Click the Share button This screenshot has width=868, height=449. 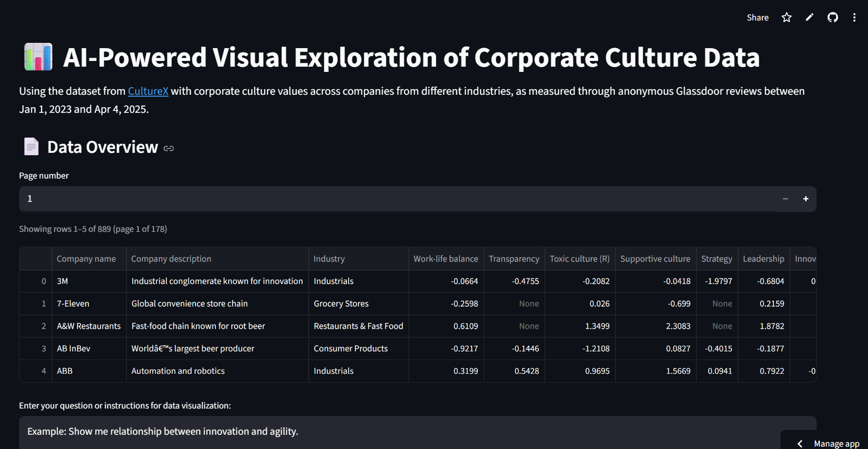tap(757, 18)
